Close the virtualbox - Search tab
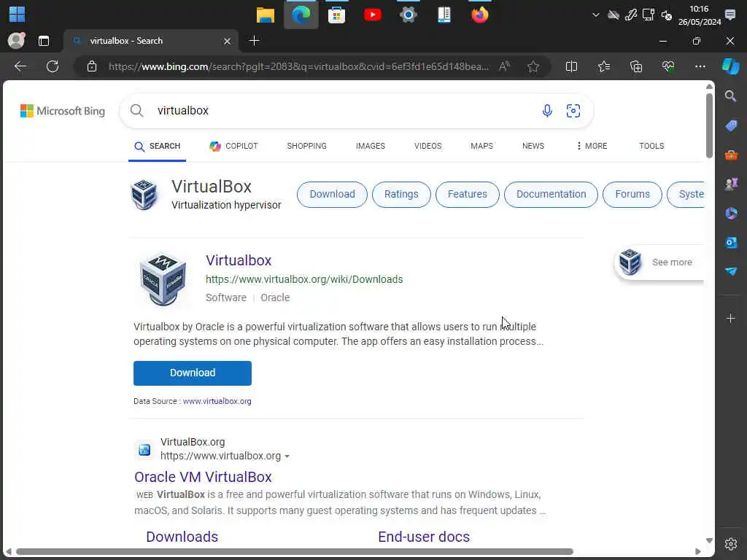 coord(228,42)
